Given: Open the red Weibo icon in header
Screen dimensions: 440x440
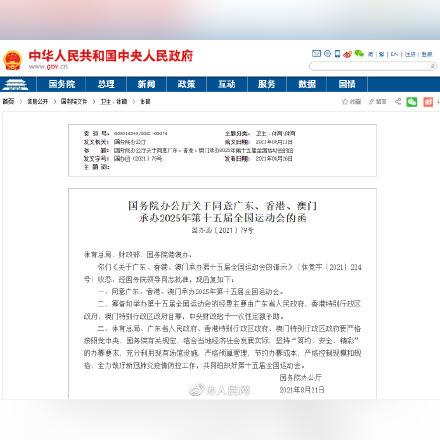Looking at the screenshot, I should pyautogui.click(x=348, y=54).
